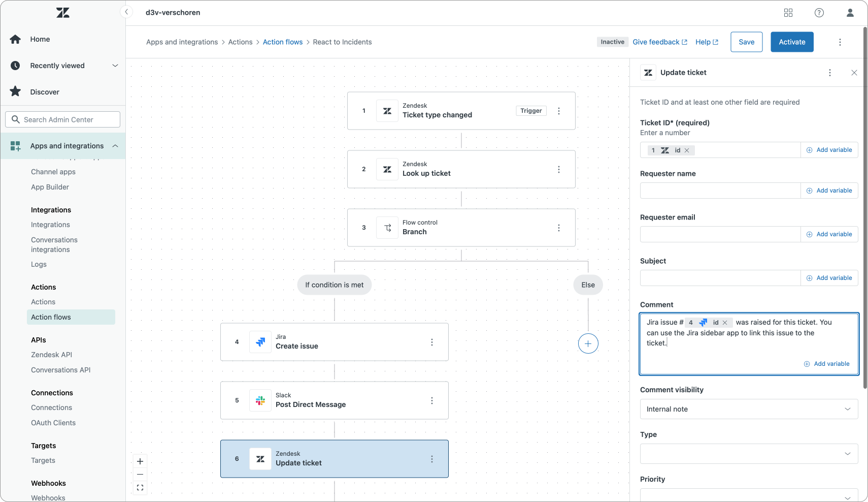Open the Logs sidebar item
This screenshot has height=502, width=868.
click(39, 264)
